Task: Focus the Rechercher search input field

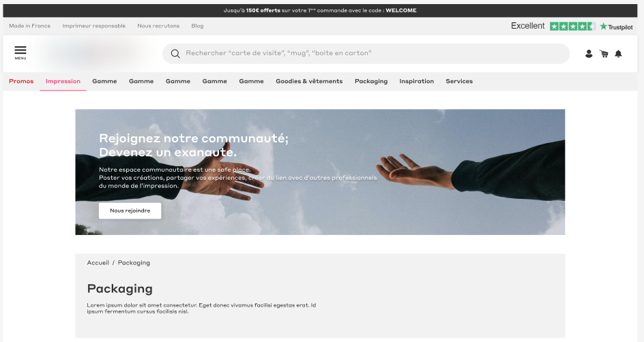Action: (368, 53)
